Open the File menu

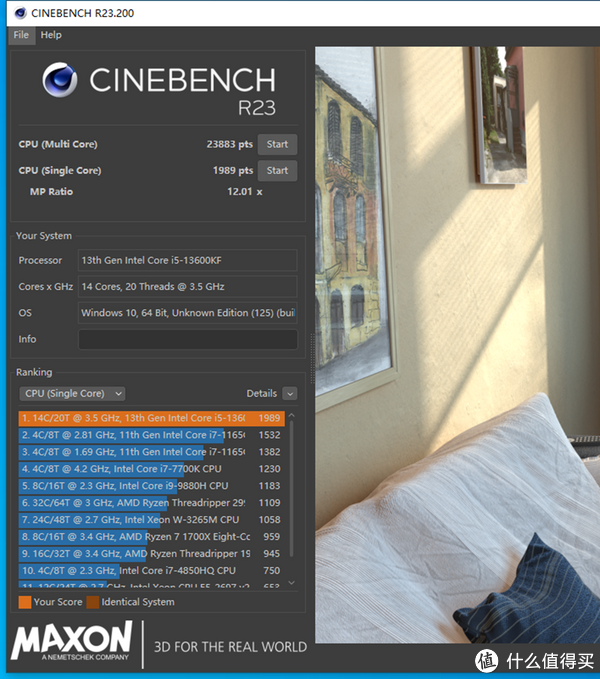(x=21, y=35)
